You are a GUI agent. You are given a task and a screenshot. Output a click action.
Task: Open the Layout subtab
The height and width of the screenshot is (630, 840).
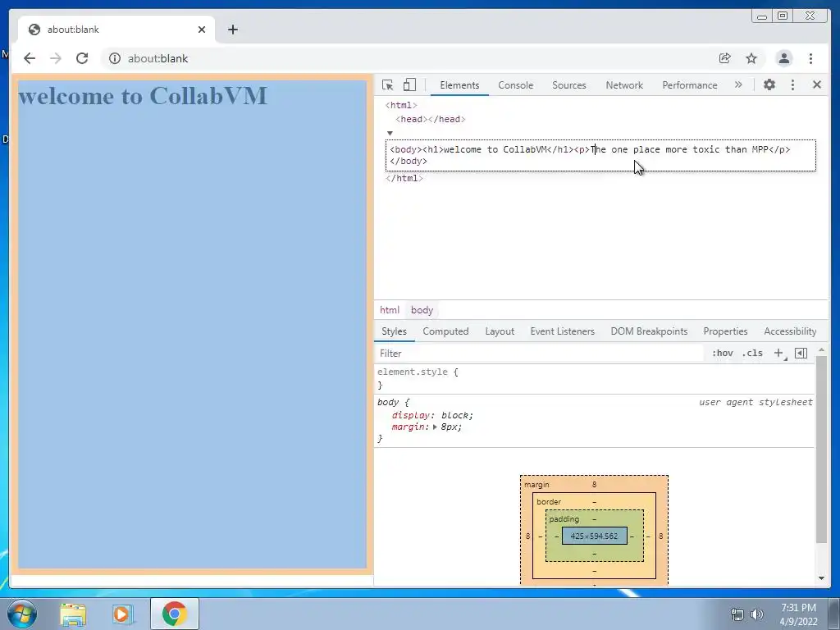point(500,331)
